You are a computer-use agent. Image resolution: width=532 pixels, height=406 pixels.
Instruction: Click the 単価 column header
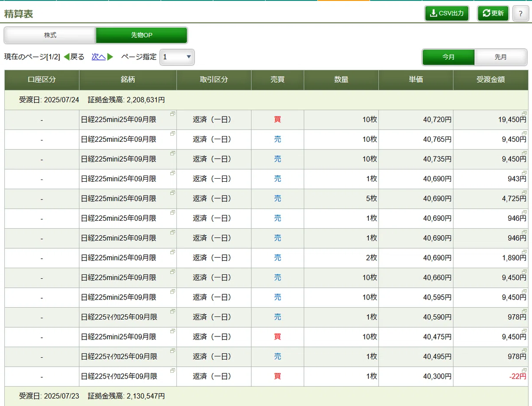(x=416, y=80)
